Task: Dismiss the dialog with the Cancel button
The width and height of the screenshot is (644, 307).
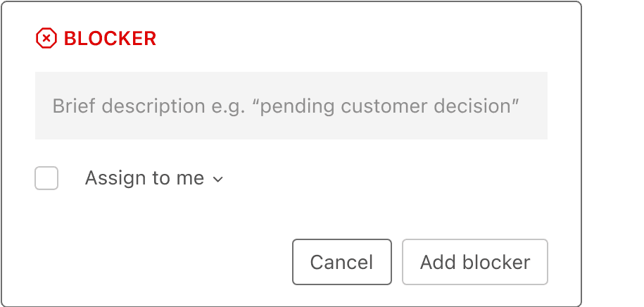Action: pos(341,262)
